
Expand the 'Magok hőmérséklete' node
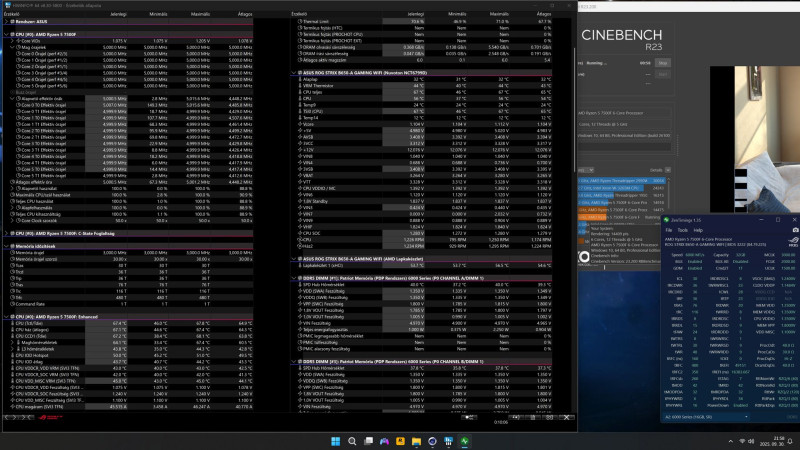[x=12, y=343]
